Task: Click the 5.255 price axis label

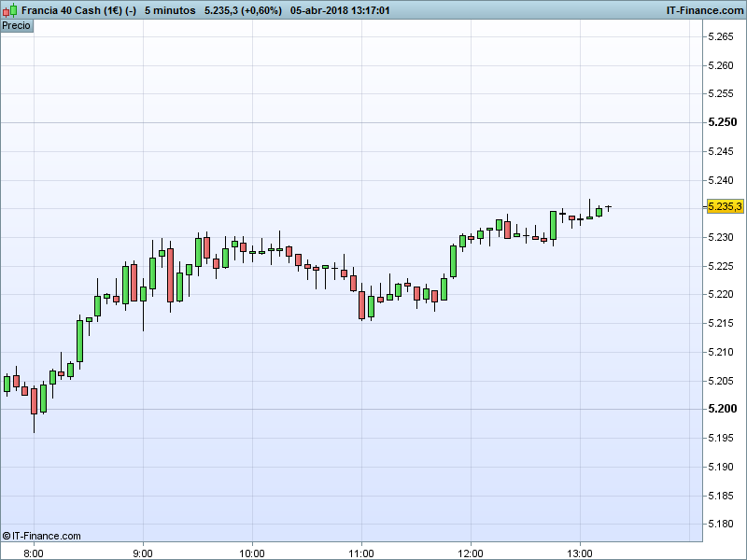Action: pos(721,94)
